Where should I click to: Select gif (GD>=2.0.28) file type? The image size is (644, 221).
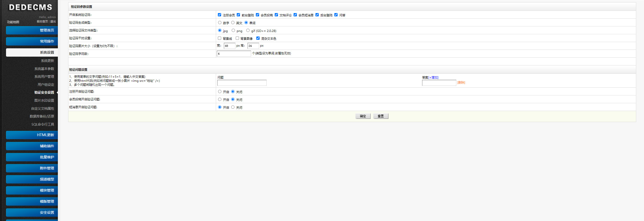pyautogui.click(x=248, y=30)
